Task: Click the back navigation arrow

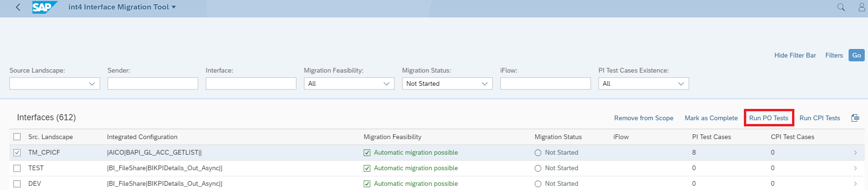Action: (x=18, y=8)
